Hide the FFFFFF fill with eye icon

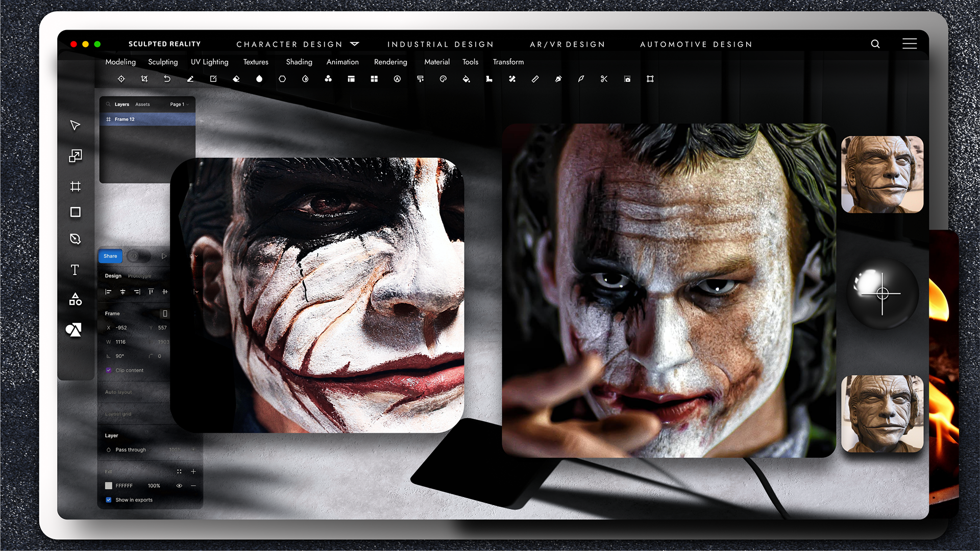(179, 486)
